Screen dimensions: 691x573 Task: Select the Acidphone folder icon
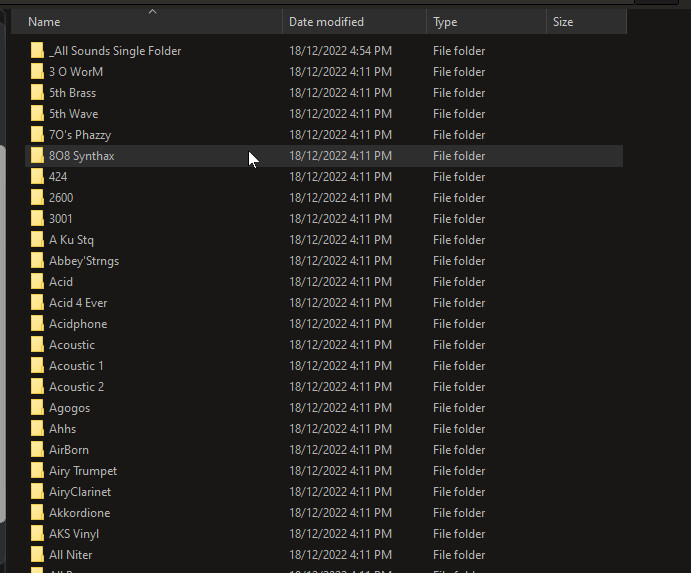[x=37, y=324]
